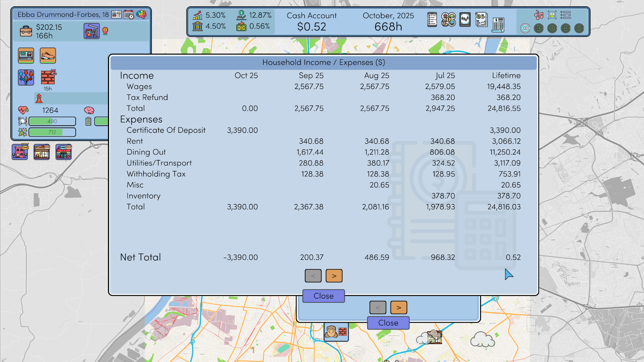644x362 pixels.
Task: Toggle the infinity speed button
Action: coord(579,28)
